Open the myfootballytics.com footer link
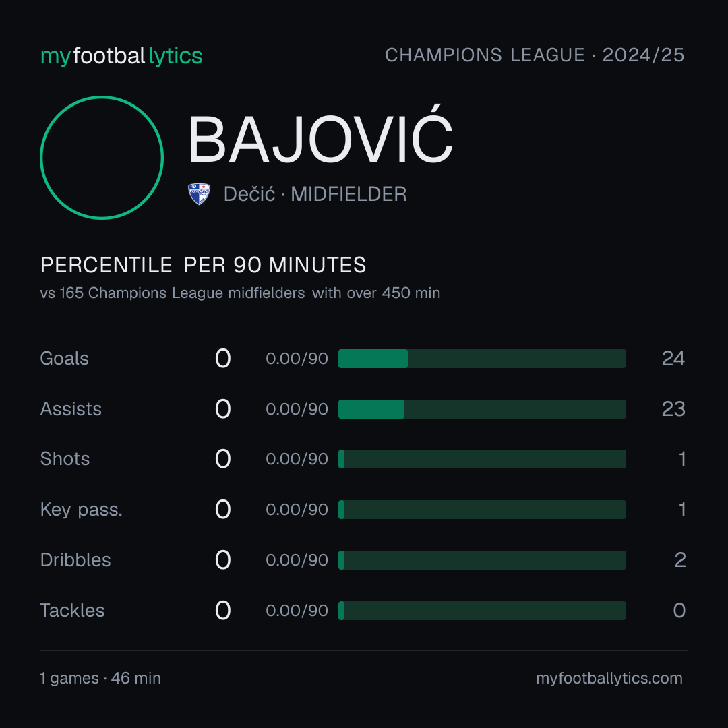Viewport: 728px width, 728px height. tap(609, 678)
